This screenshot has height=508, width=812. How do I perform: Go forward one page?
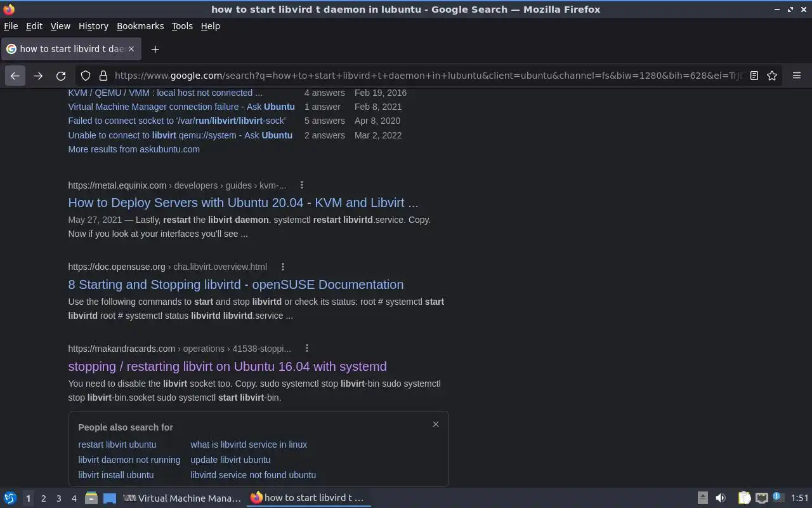point(38,76)
